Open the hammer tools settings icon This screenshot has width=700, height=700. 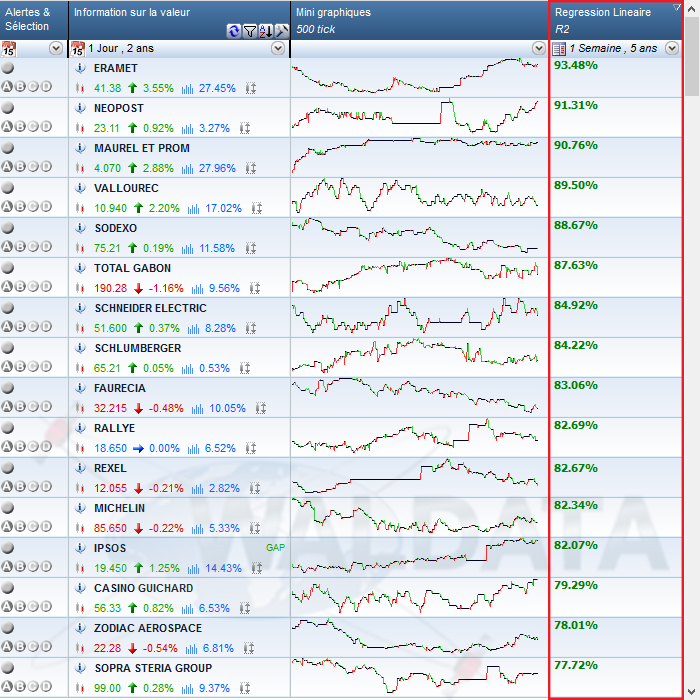[282, 31]
